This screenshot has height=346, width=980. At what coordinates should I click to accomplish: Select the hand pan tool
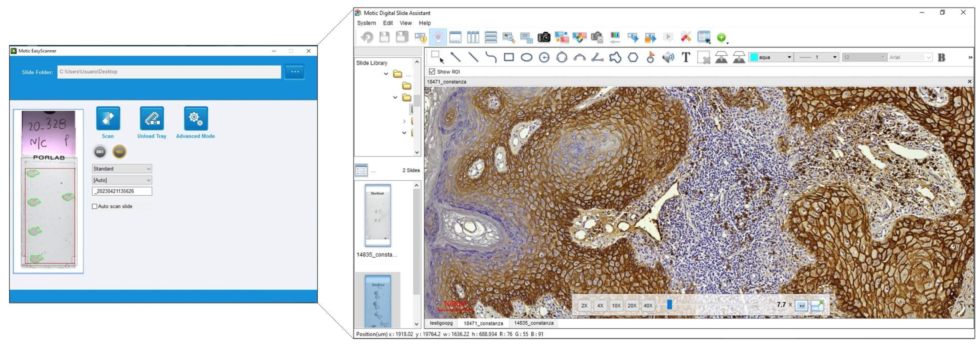click(438, 37)
